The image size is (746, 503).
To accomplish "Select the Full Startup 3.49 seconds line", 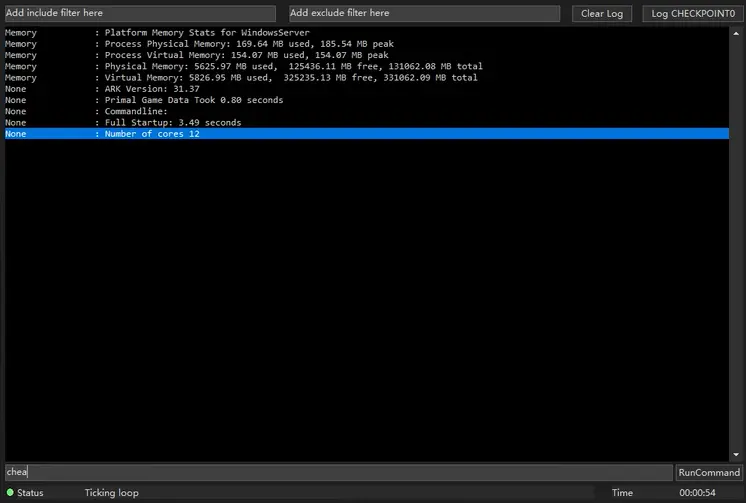I will click(172, 123).
